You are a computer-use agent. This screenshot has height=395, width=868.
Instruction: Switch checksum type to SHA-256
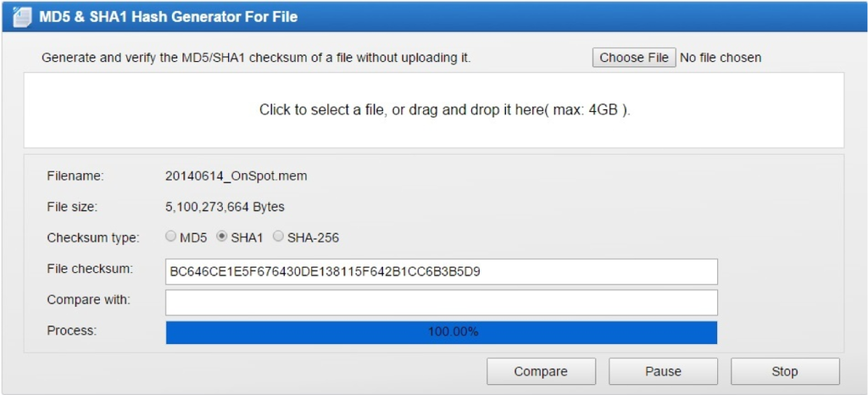tap(278, 237)
